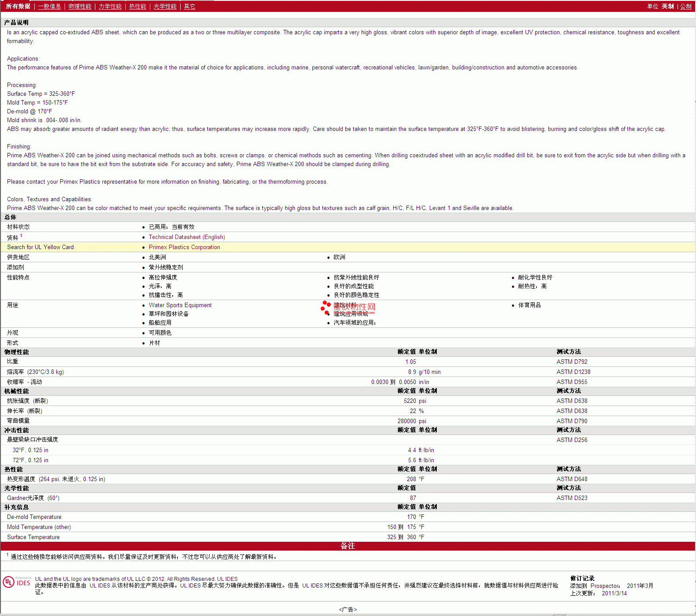The width and height of the screenshot is (696, 616).
Task: Click the 修订记录 heading
Action: [582, 578]
